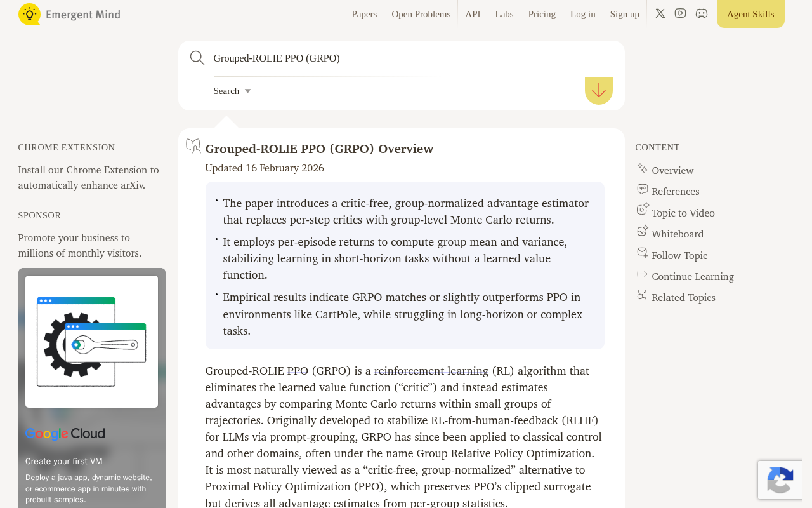Go to Continue Learning section
Image resolution: width=812 pixels, height=508 pixels.
(693, 276)
